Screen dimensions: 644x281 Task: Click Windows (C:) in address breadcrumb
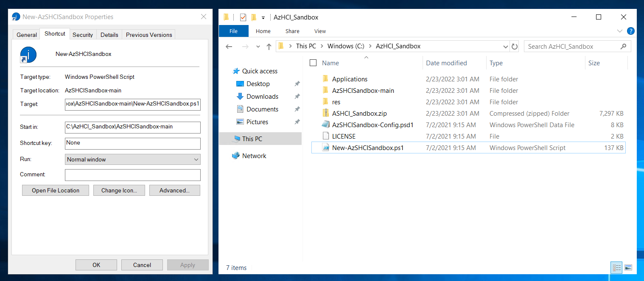click(x=346, y=46)
